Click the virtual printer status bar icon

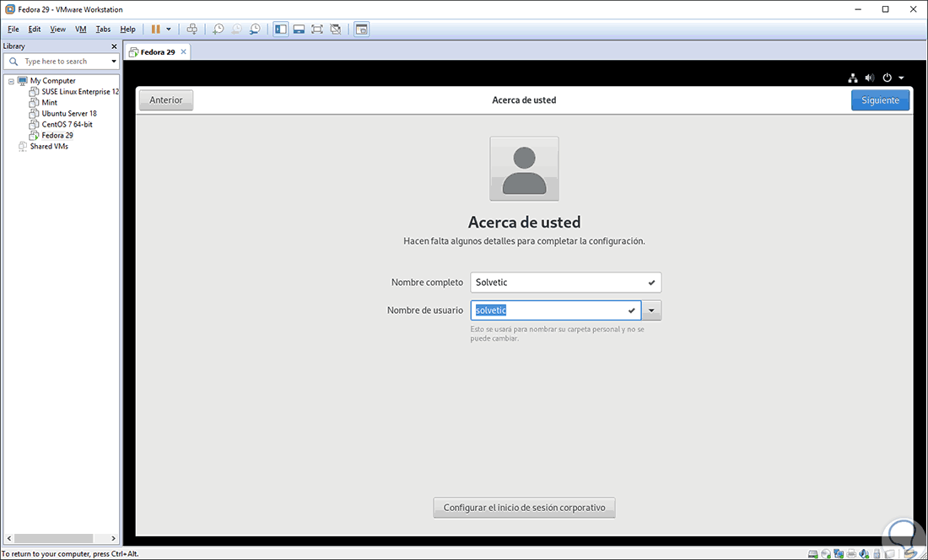click(x=851, y=554)
